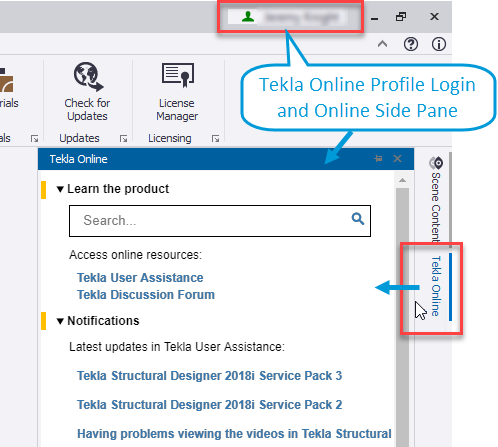Open Materials group dialog launcher
498x447 pixels.
(x=34, y=138)
